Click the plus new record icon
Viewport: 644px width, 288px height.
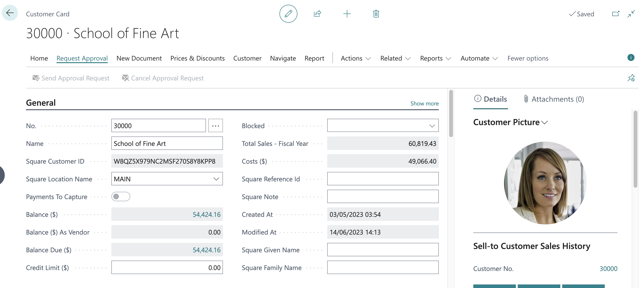click(347, 14)
